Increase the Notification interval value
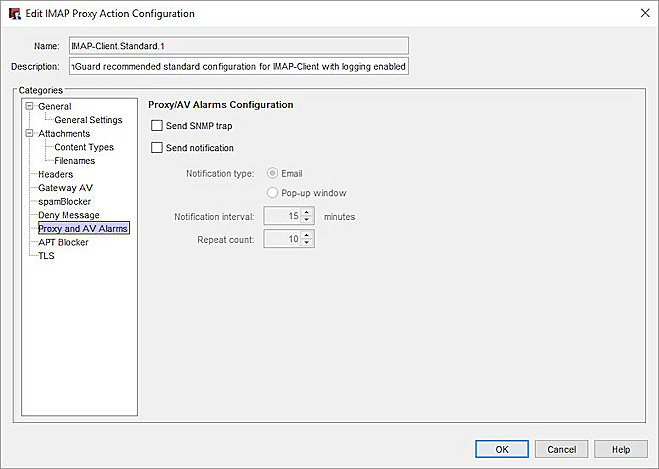The image size is (659, 469). pyautogui.click(x=307, y=212)
